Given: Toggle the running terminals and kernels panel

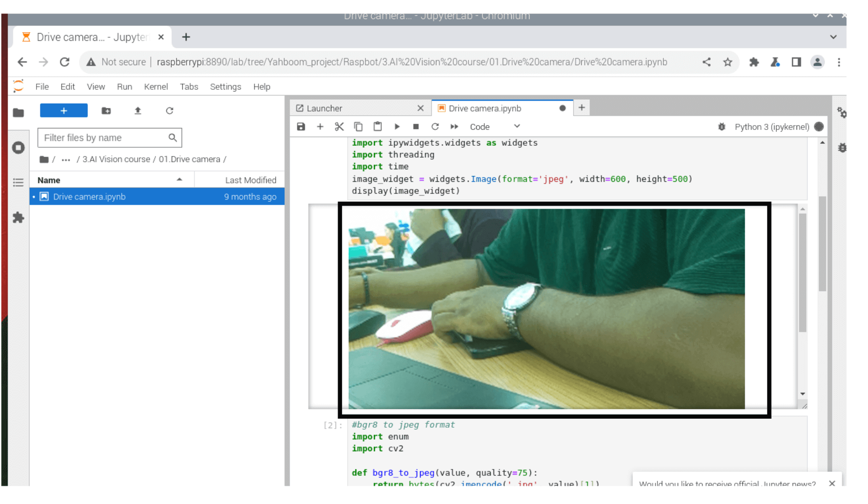Looking at the screenshot, I should point(18,148).
